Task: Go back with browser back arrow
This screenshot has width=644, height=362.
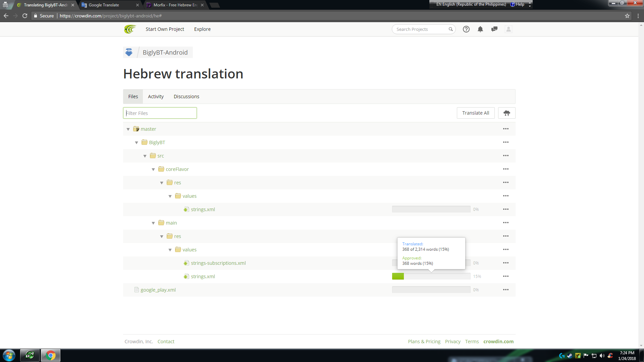Action: [6, 16]
